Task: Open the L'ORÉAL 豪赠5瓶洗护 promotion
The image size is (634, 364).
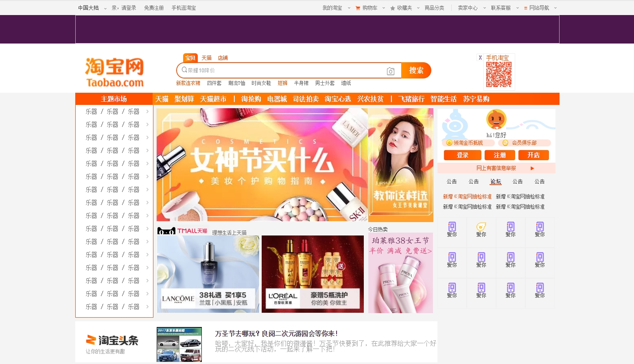Action: pyautogui.click(x=313, y=274)
